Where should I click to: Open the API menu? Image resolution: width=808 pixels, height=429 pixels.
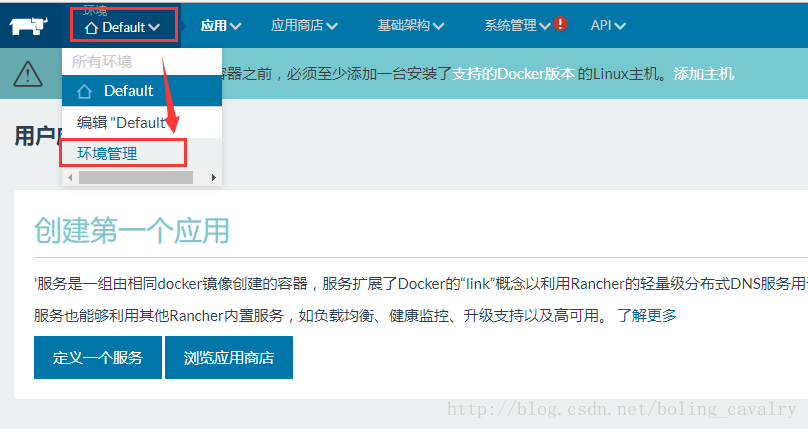coord(608,25)
